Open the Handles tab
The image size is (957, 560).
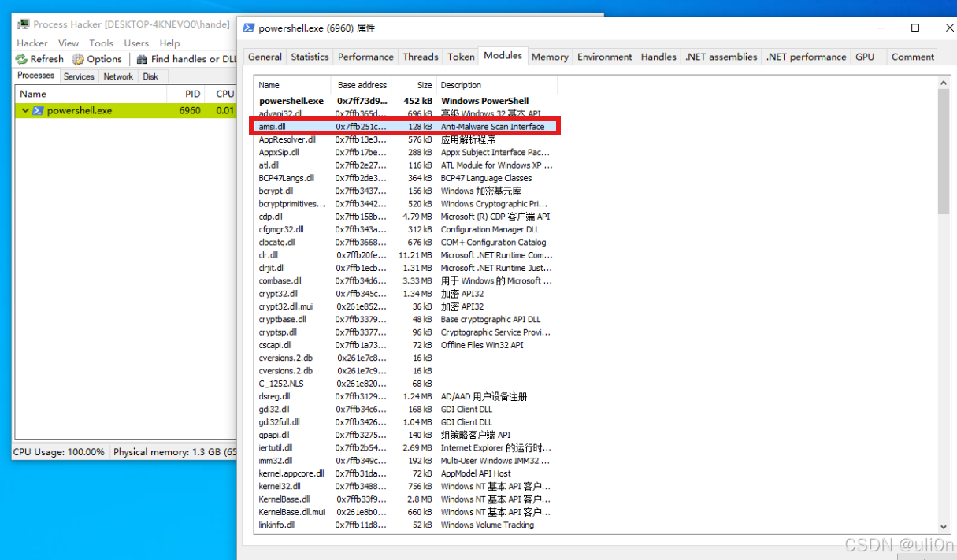coord(658,57)
